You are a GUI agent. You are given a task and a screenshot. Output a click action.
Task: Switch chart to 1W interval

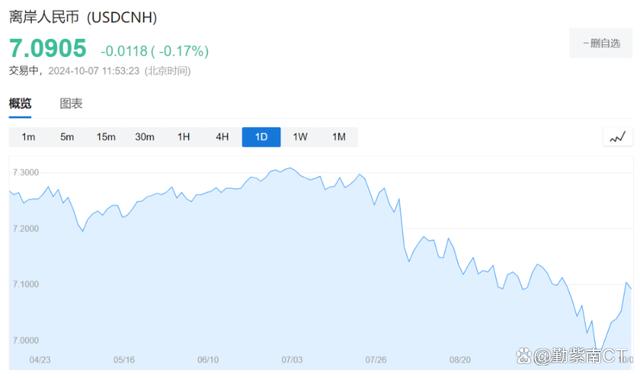(x=300, y=137)
